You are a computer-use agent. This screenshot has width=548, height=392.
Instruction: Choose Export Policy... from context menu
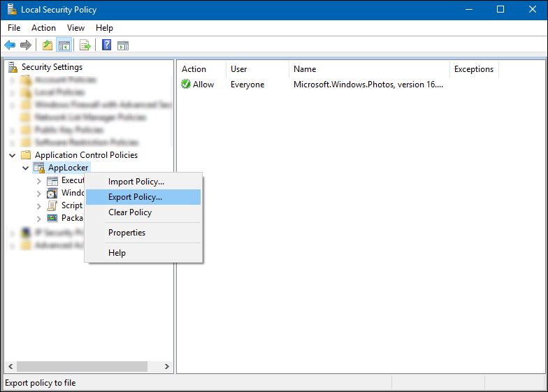[135, 197]
